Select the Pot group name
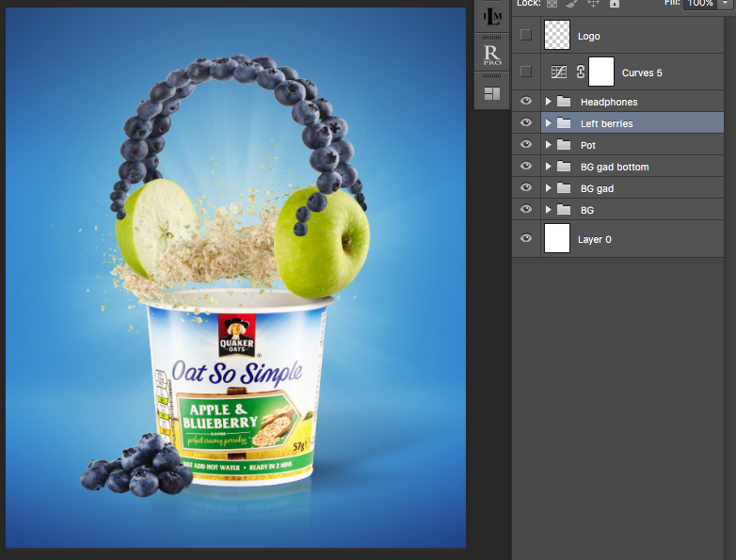The width and height of the screenshot is (736, 560). coord(587,145)
